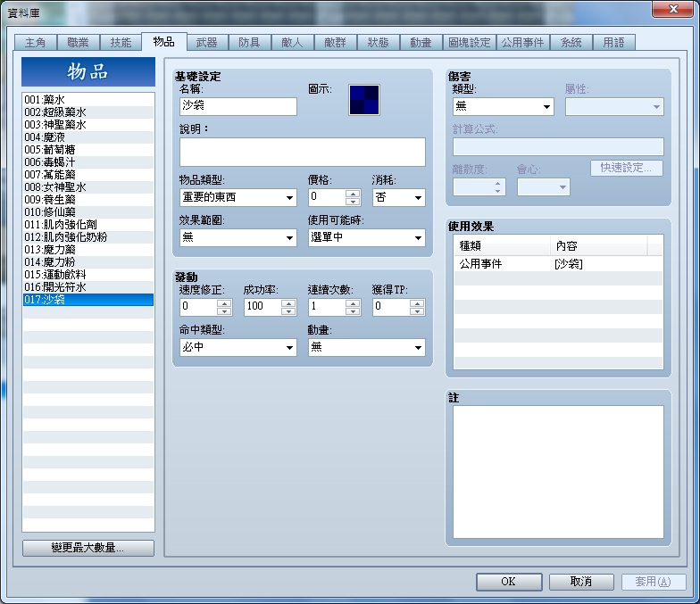Switch to the 防具 tab

(x=250, y=43)
